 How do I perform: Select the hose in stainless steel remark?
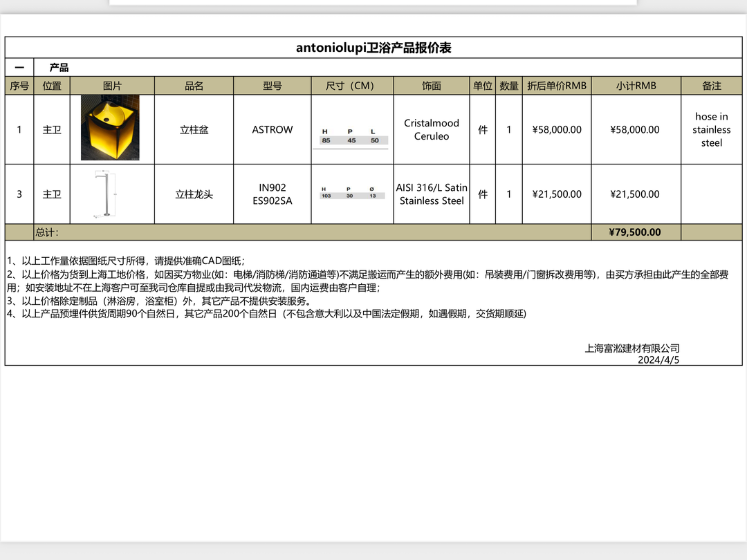pos(711,129)
